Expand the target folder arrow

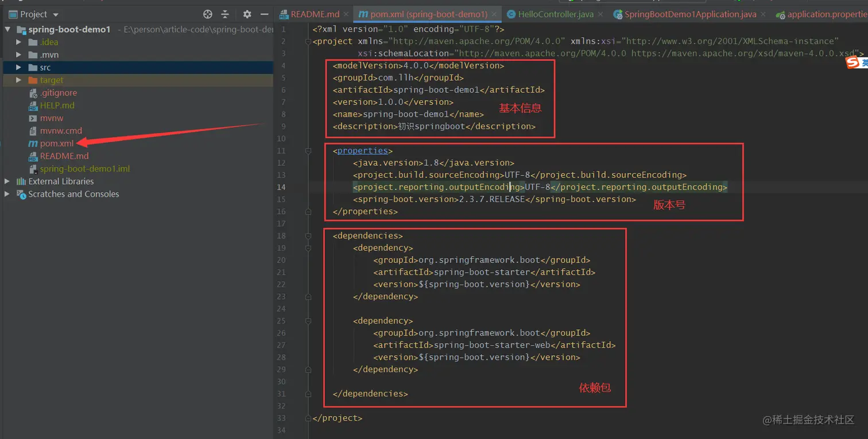[x=19, y=80]
